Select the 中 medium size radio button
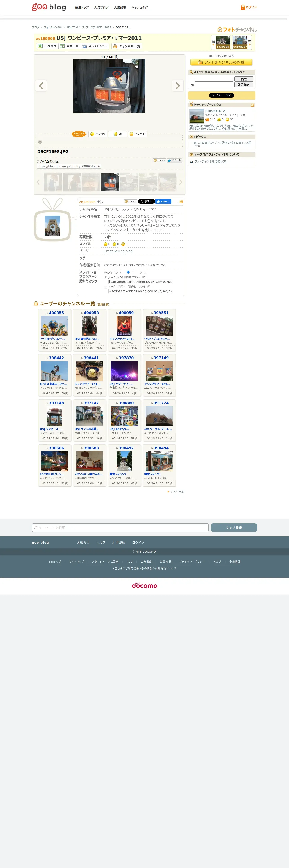The height and width of the screenshot is (868, 289). tap(128, 272)
